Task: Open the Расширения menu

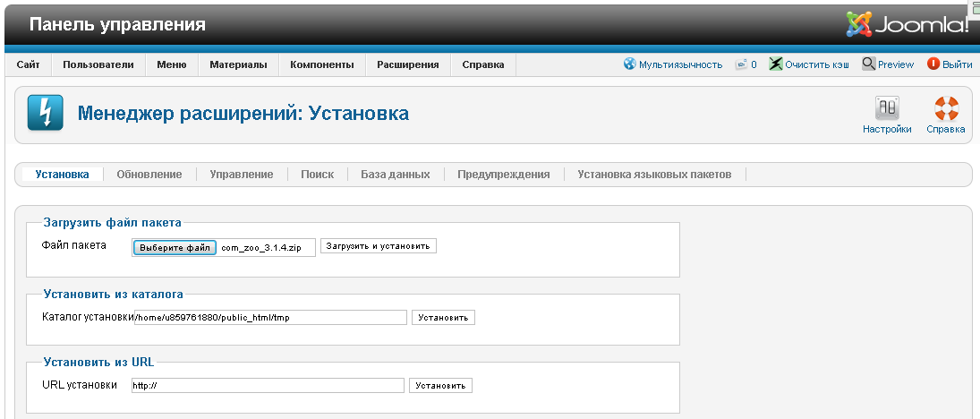Action: [407, 64]
